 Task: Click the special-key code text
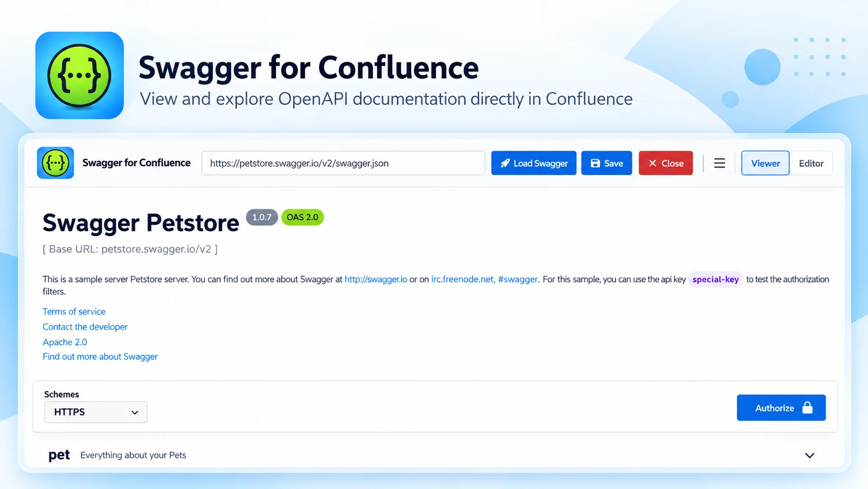715,279
